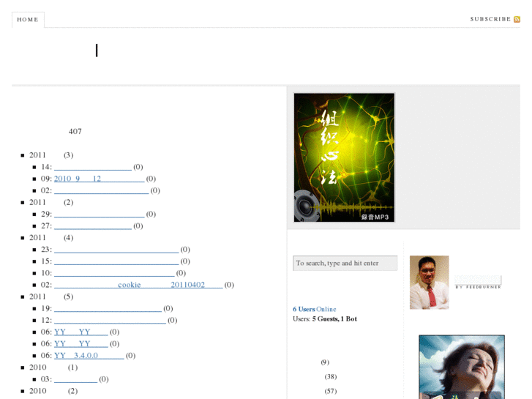Viewport: 532px width, 399px height.
Task: Focus the 'To search, type and hit enter' field
Action: tap(345, 263)
